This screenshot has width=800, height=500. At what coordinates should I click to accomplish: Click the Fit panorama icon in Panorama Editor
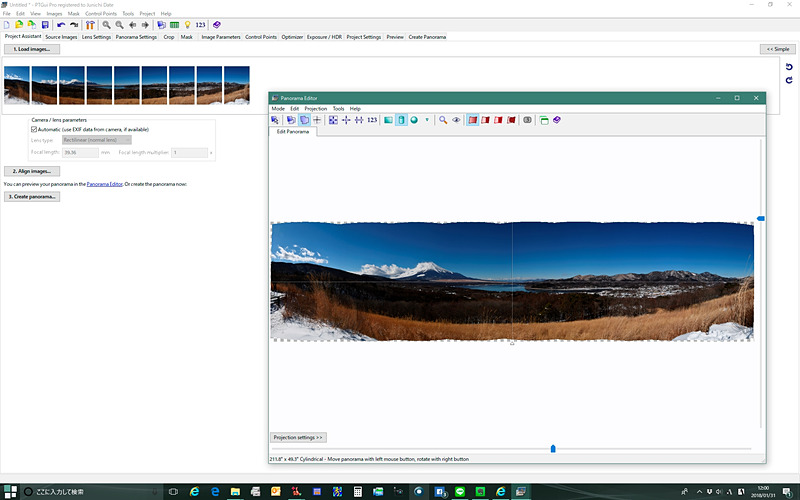pos(333,120)
